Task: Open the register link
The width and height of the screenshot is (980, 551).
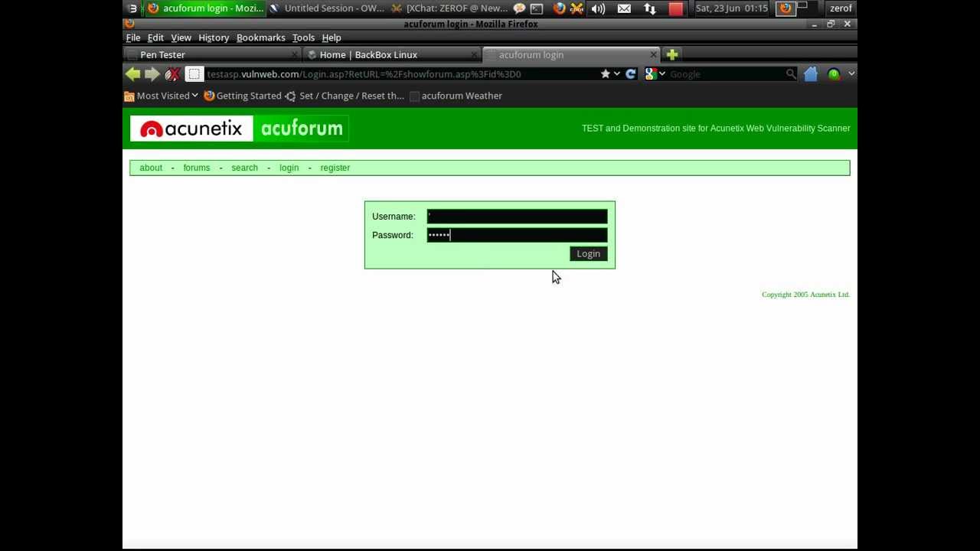Action: pos(335,168)
